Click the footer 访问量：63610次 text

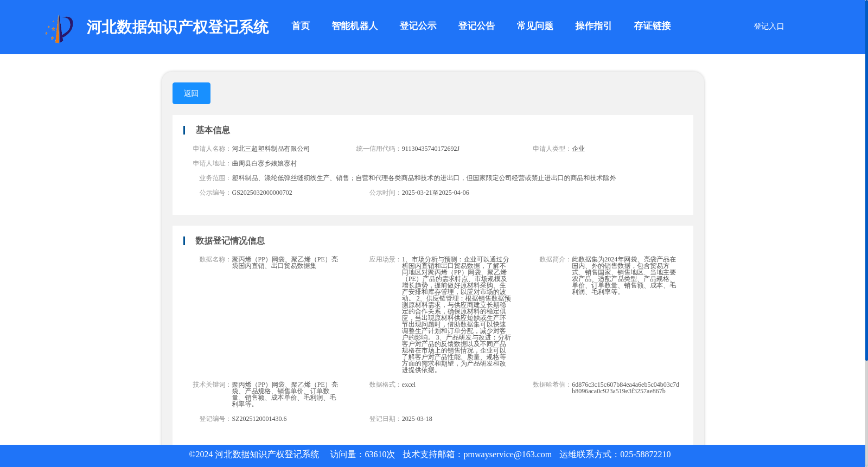pyautogui.click(x=362, y=455)
